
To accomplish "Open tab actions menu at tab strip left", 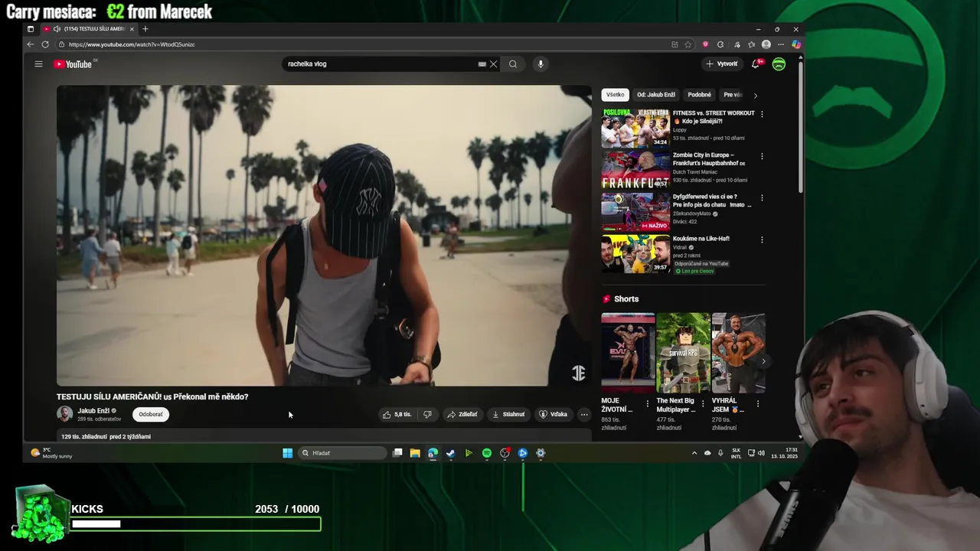I will [31, 29].
